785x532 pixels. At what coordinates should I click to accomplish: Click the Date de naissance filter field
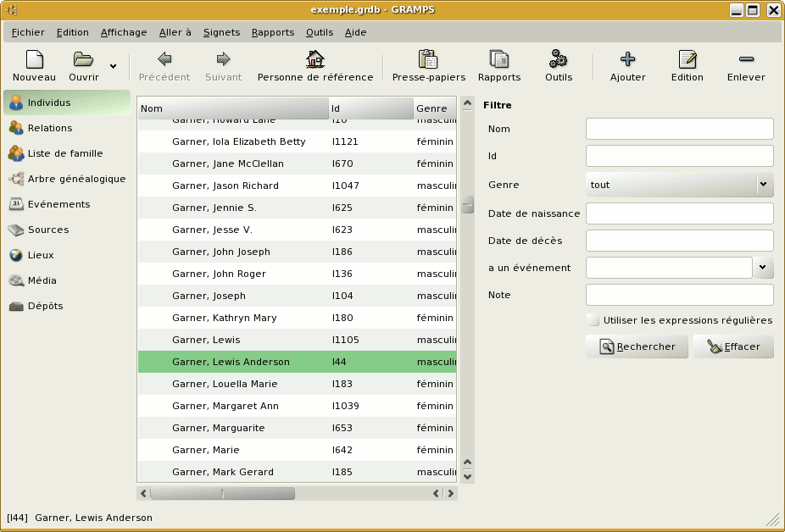(679, 213)
